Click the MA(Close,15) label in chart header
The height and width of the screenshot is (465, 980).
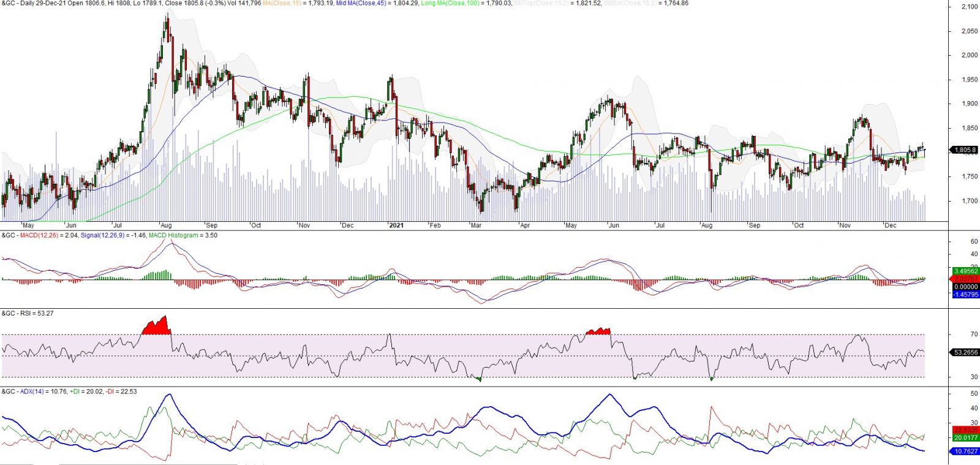282,3
